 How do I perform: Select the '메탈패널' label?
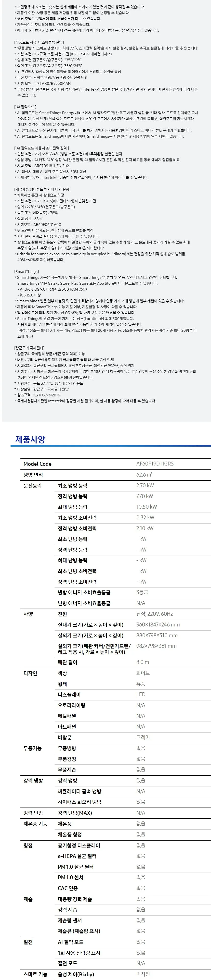(x=67, y=716)
